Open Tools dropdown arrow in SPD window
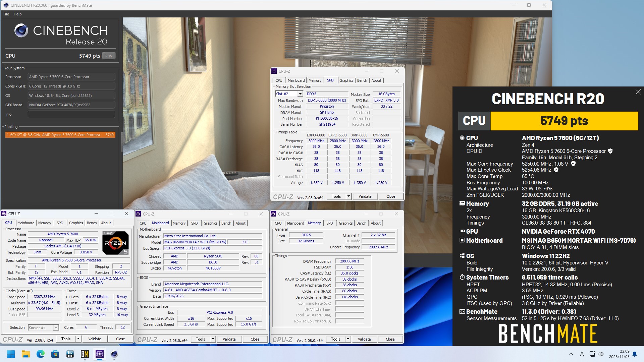Image resolution: width=644 pixels, height=362 pixels. (x=348, y=196)
